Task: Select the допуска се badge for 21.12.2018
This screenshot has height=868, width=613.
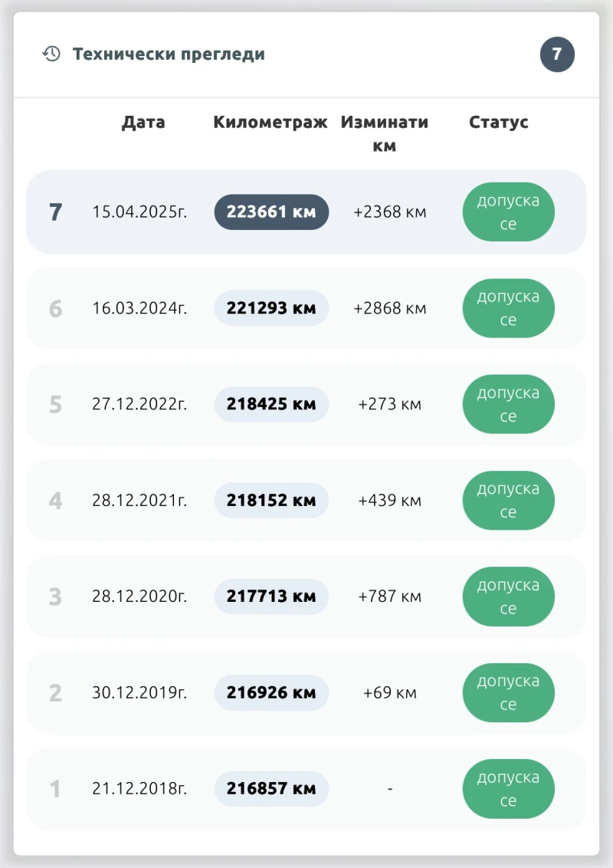Action: click(x=508, y=788)
